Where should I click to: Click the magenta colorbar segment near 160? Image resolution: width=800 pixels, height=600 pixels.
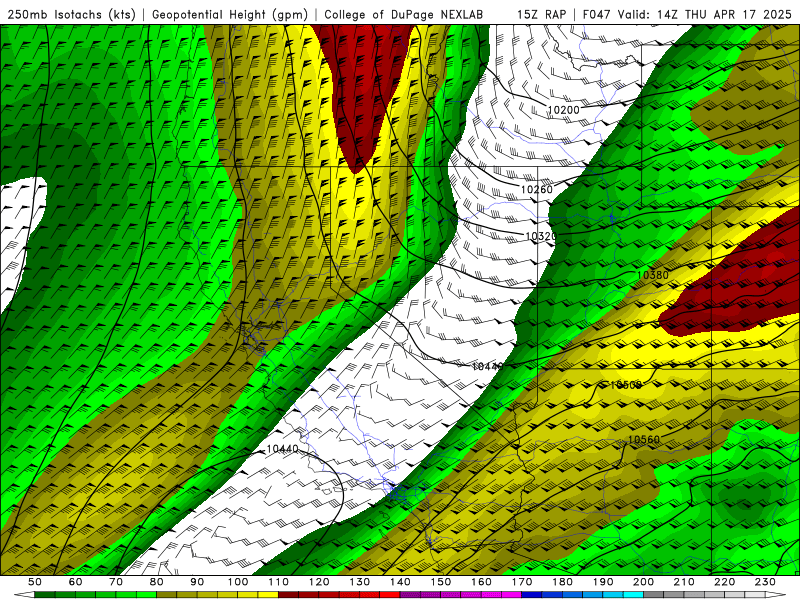491,595
